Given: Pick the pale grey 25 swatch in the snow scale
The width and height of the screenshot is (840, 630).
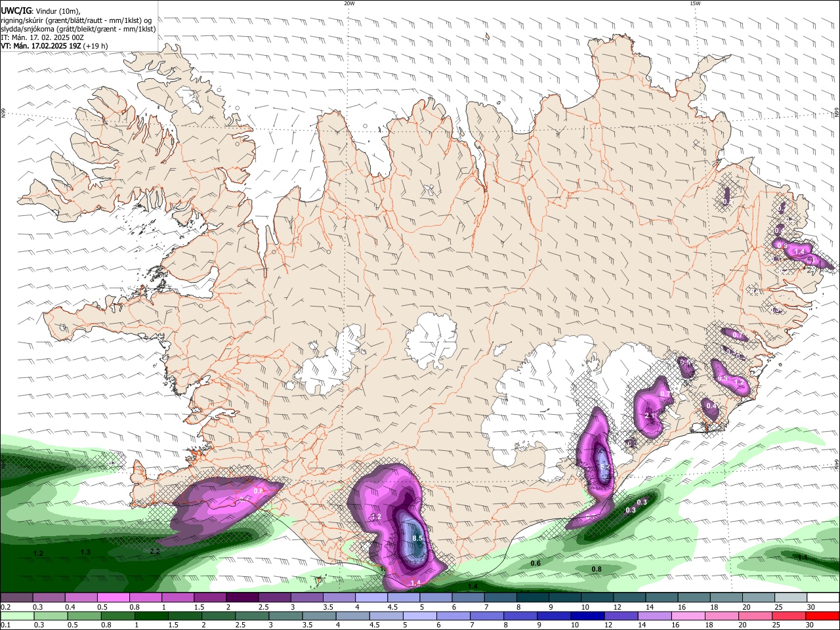Looking at the screenshot, I should pos(791,598).
